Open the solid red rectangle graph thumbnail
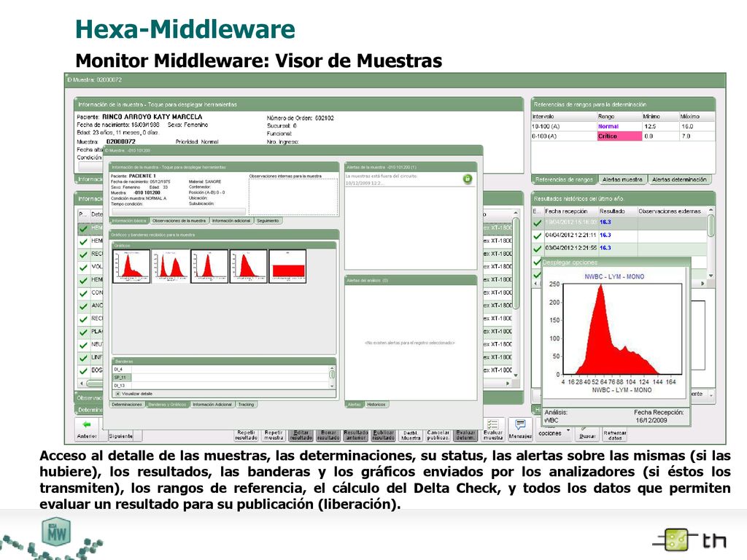 [287, 267]
